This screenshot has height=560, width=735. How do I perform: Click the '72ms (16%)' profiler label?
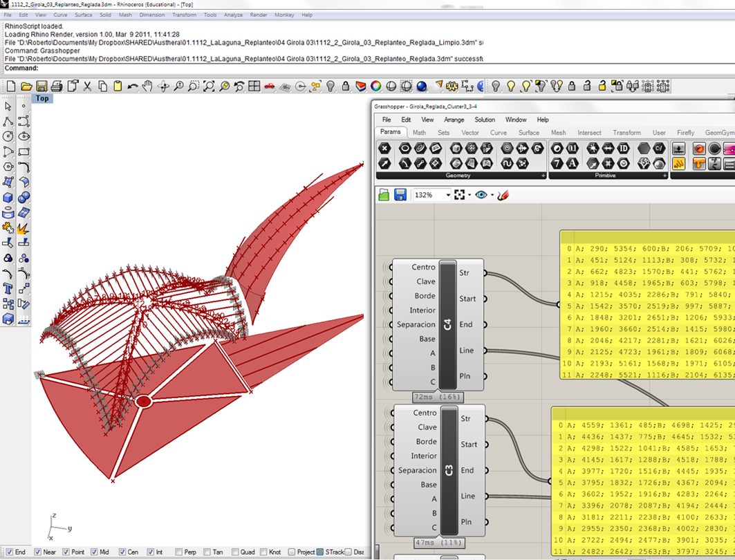coord(438,397)
